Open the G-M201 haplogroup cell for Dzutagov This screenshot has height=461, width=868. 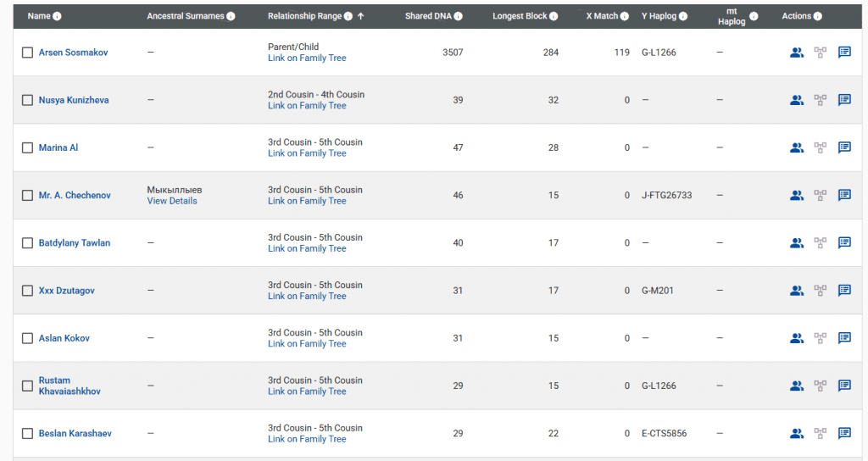pyautogui.click(x=659, y=291)
